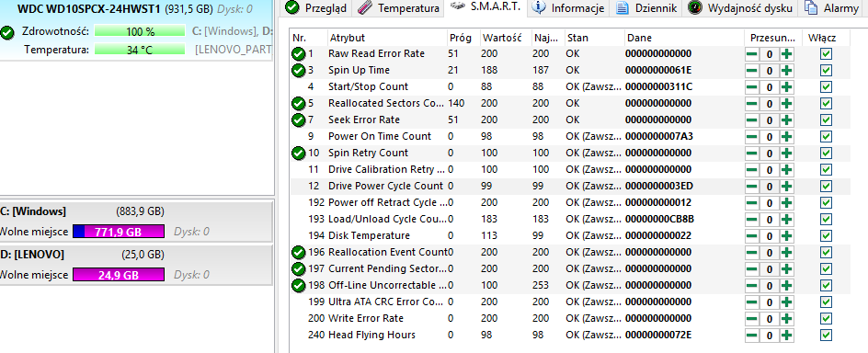Image resolution: width=868 pixels, height=353 pixels.
Task: Click minus button for Spin Up Time
Action: [752, 71]
